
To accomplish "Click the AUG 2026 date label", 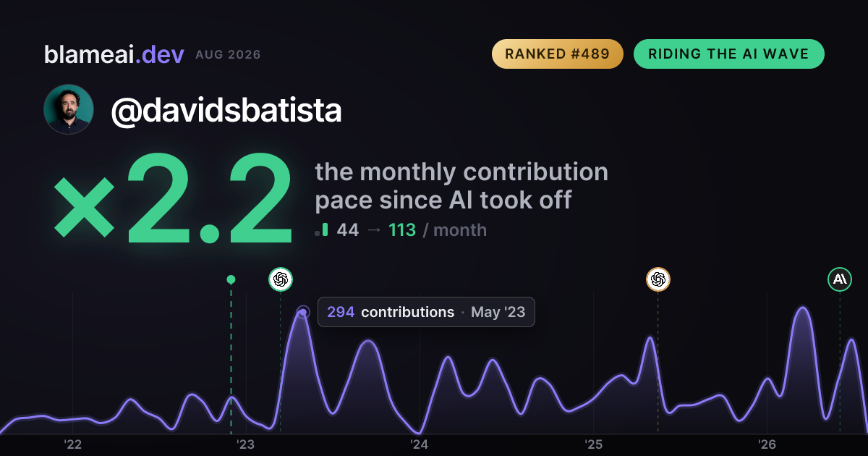I will [228, 55].
